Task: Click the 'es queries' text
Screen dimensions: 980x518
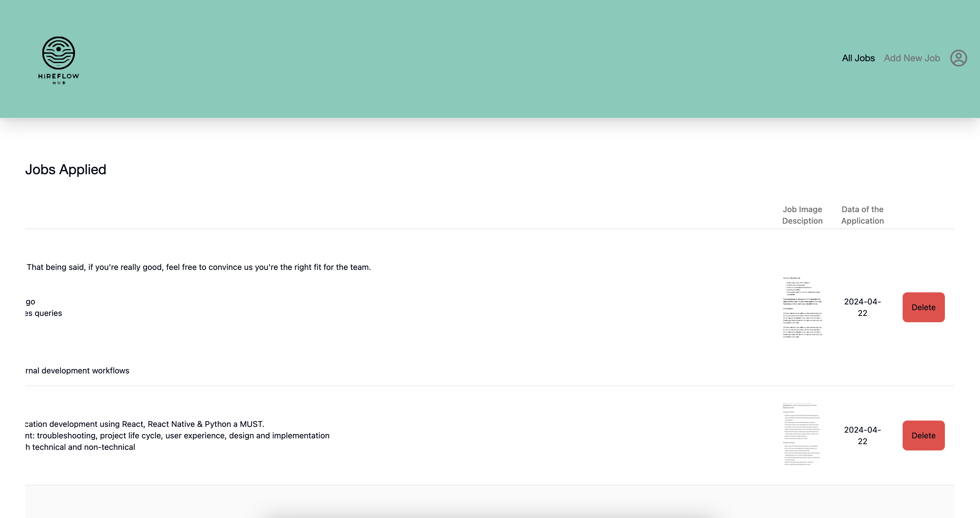Action: point(44,313)
